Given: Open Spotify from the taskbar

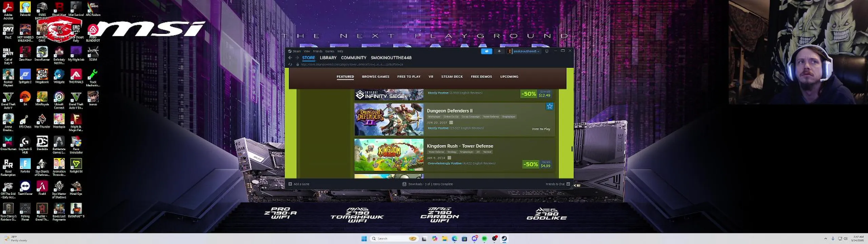Looking at the screenshot, I should pos(484,239).
